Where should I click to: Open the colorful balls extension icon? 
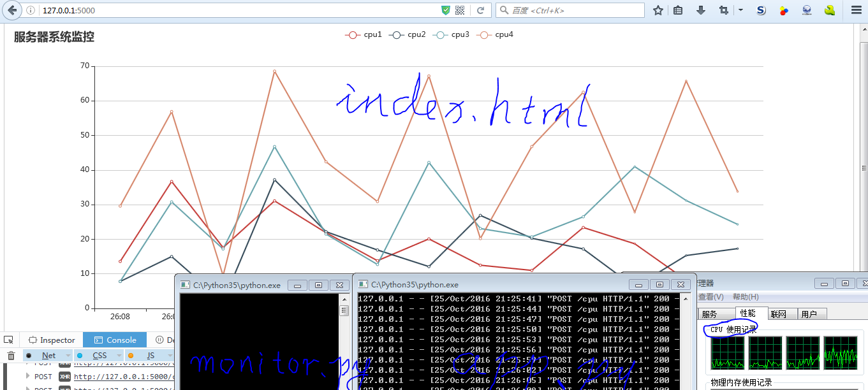click(784, 10)
